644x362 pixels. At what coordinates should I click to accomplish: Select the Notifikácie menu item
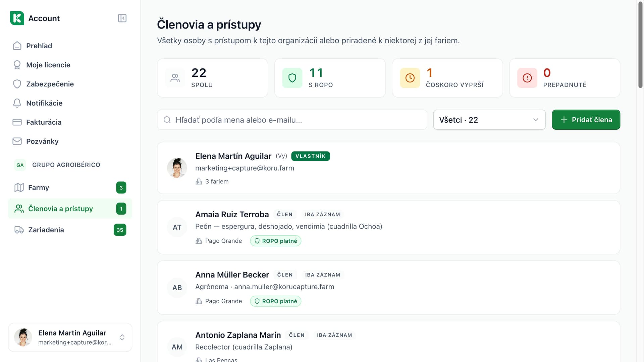[x=70, y=103]
